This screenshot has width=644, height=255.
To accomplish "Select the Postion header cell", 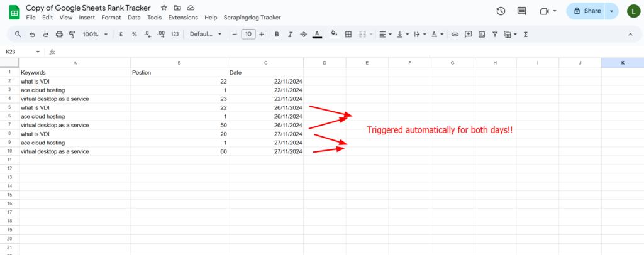I will point(179,73).
